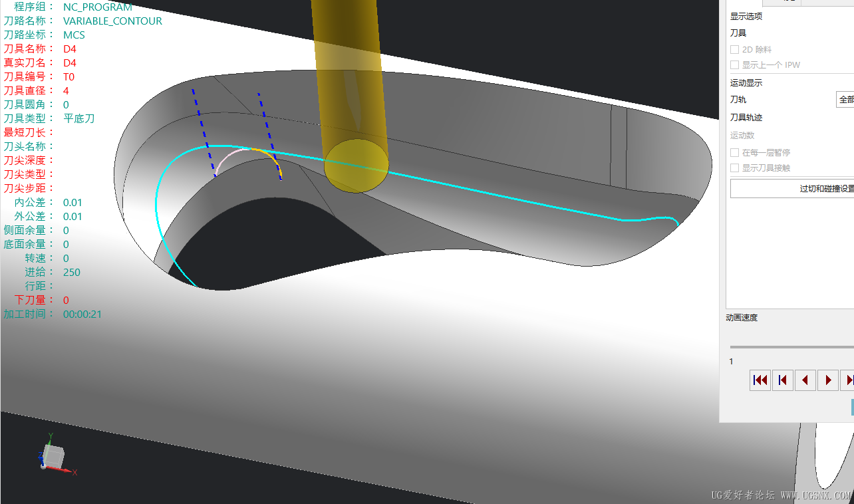Click the XYZ coordinate triad icon
The image size is (854, 504).
point(57,454)
